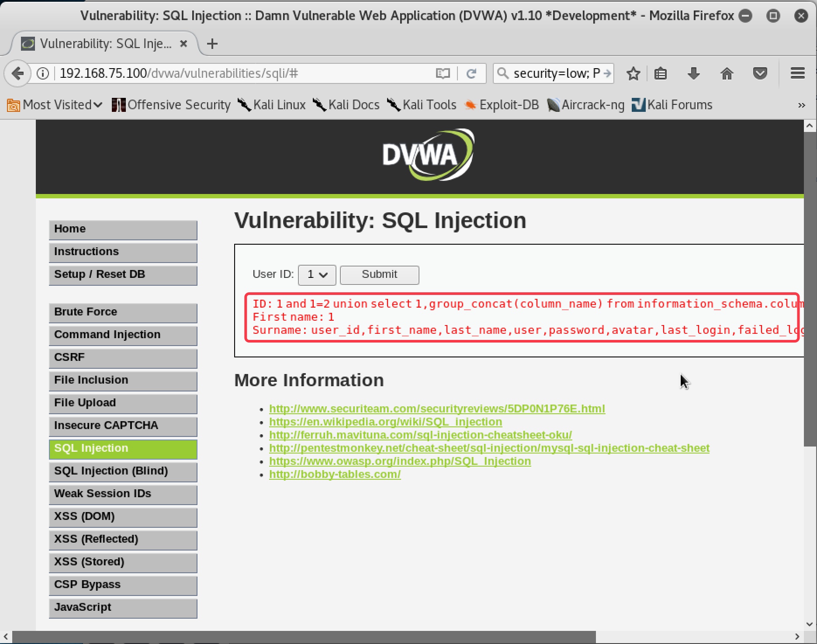Go to Firefox Home page icon
817x644 pixels.
click(x=727, y=73)
